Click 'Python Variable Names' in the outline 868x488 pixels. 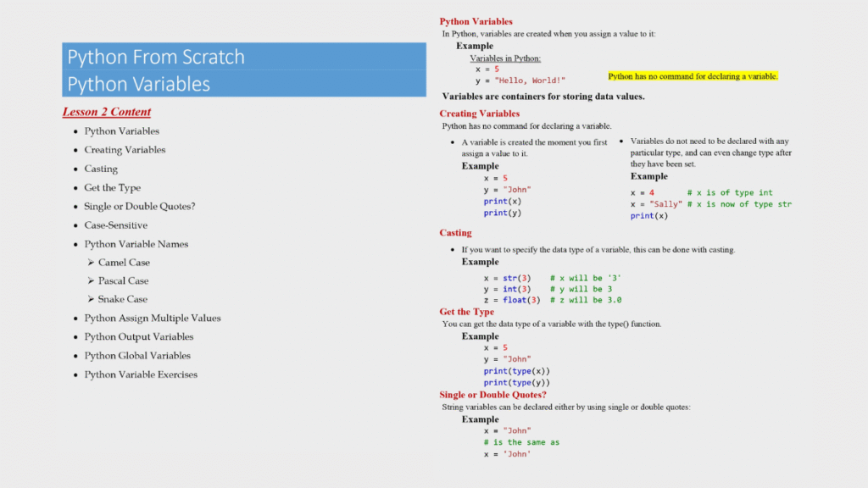point(136,243)
